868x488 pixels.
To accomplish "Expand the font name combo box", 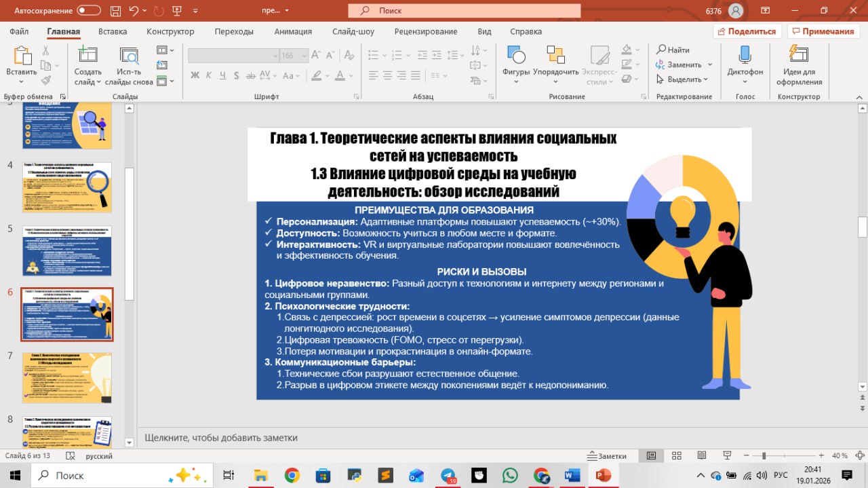I will (275, 56).
